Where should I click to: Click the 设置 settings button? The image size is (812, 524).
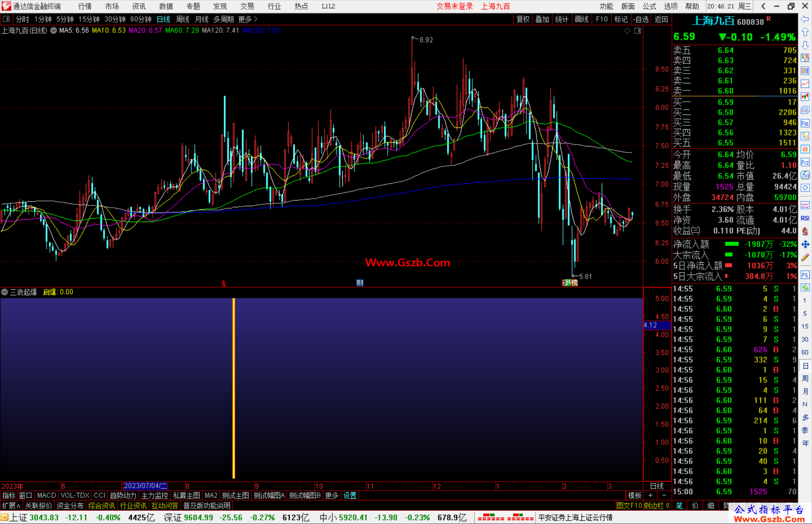point(350,495)
